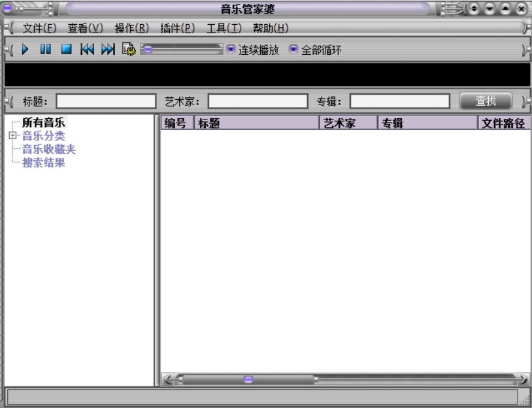Click the horizontal scrollbar left arrow
532x408 pixels.
[x=167, y=379]
